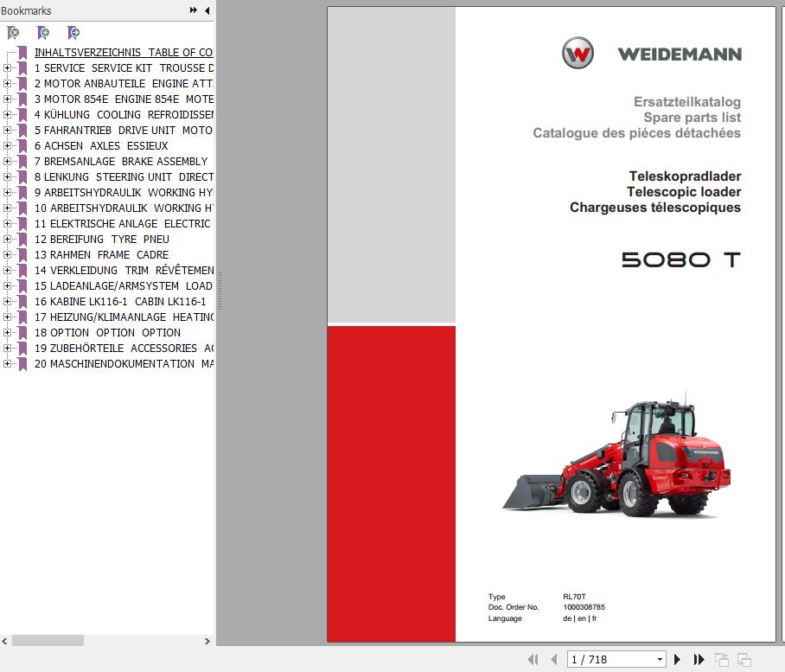Select bookmark 14 VERKLEIDUNG TRIM
Screen dimensions: 785x672
click(124, 271)
